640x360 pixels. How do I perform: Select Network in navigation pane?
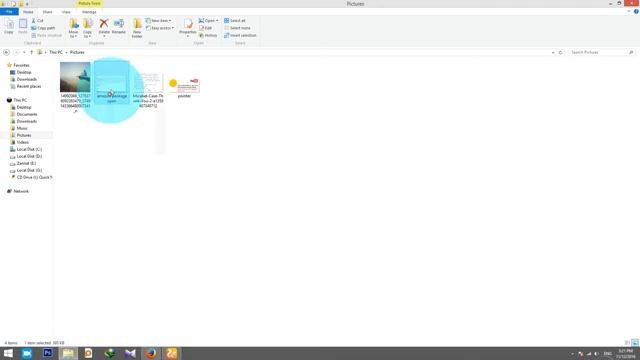tap(21, 191)
